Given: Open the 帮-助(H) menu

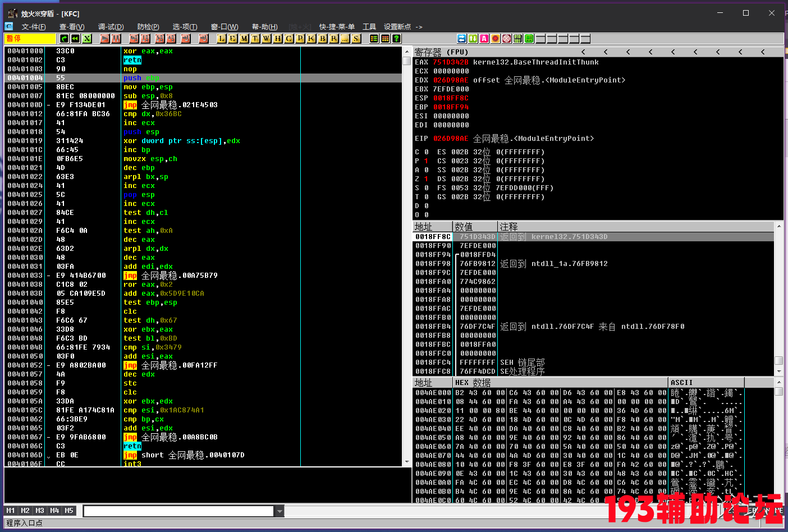Looking at the screenshot, I should 264,26.
